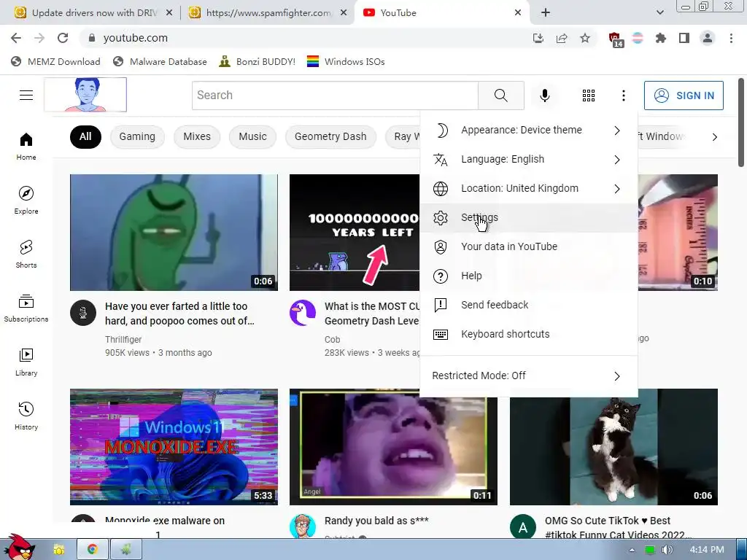
Task: Open the Chrome profile avatar icon
Action: pyautogui.click(x=708, y=38)
